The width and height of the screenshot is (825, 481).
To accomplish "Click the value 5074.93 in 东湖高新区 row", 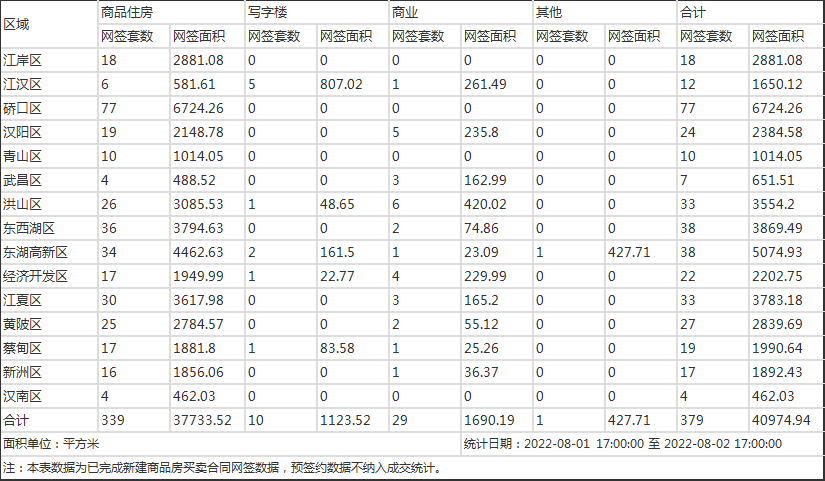I will pyautogui.click(x=777, y=253).
